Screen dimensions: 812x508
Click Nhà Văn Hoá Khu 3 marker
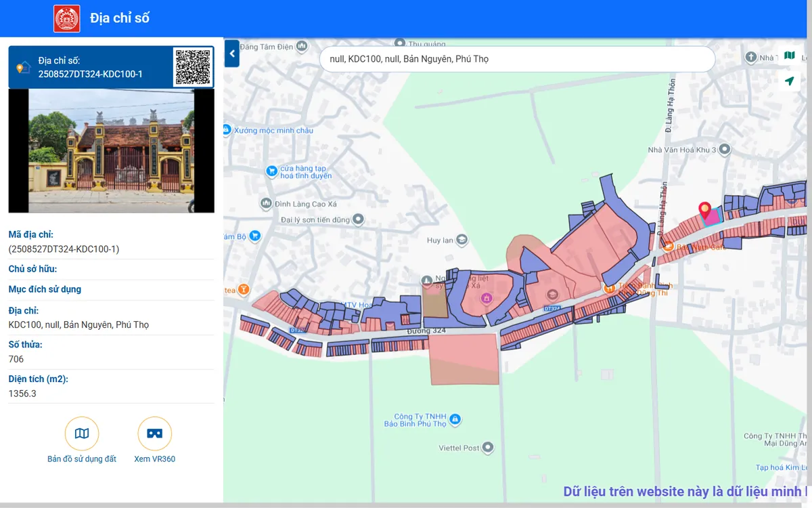[x=724, y=149]
